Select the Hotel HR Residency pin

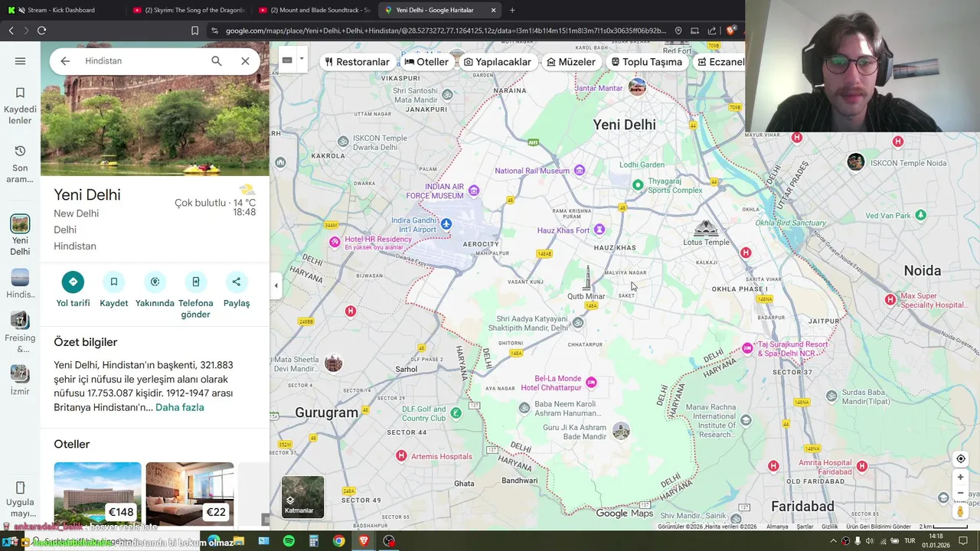pyautogui.click(x=335, y=242)
